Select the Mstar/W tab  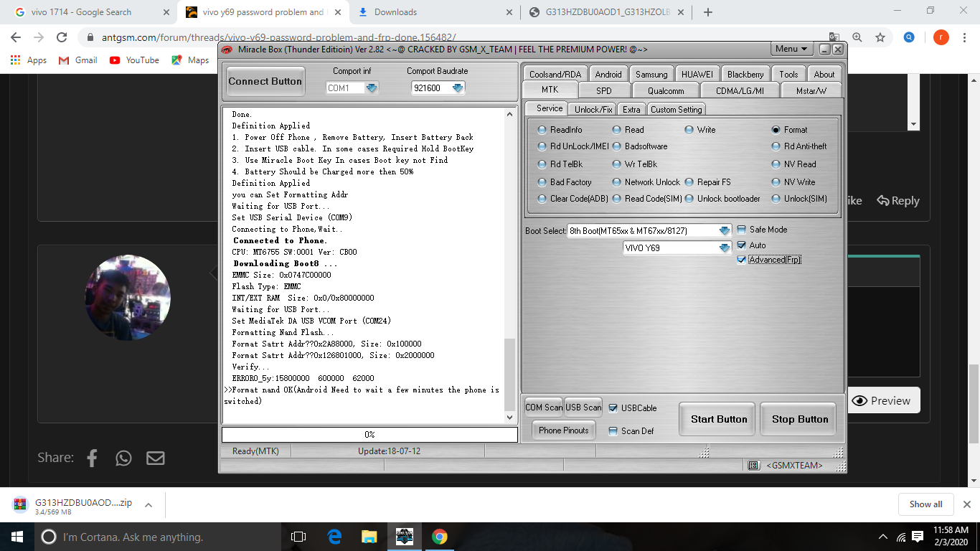[x=811, y=90]
